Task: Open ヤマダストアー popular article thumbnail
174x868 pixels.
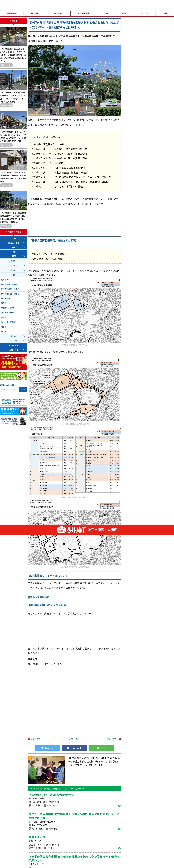Action: [13, 36]
